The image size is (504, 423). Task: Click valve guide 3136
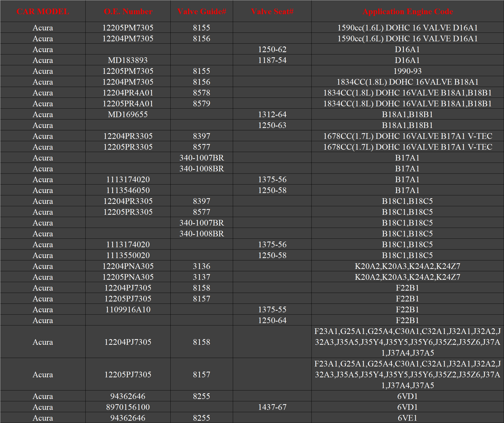click(x=202, y=266)
